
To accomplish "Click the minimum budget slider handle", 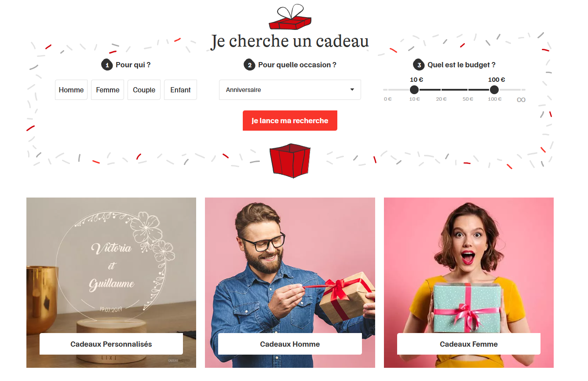I will [414, 90].
